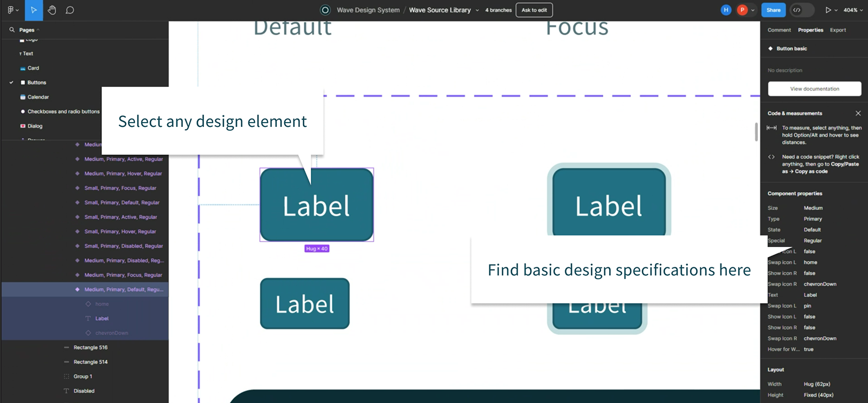Viewport: 868px width, 403px height.
Task: Switch to the Export tab
Action: [838, 30]
